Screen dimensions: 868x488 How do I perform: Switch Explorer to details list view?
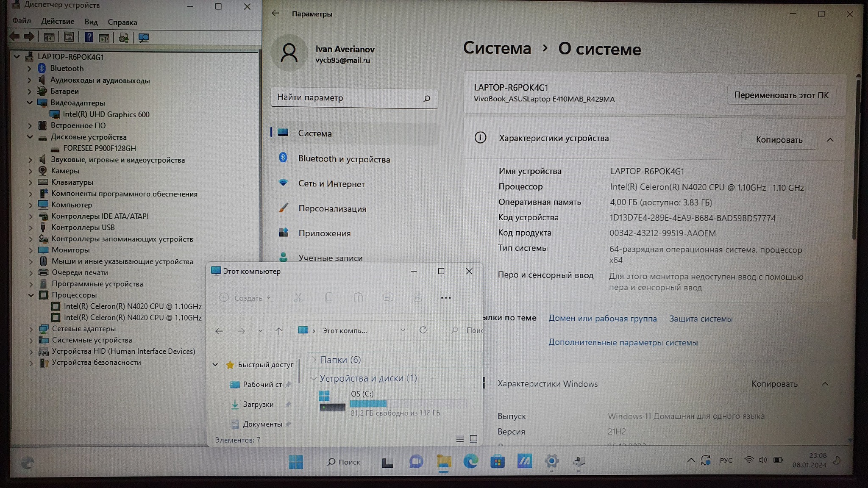460,439
